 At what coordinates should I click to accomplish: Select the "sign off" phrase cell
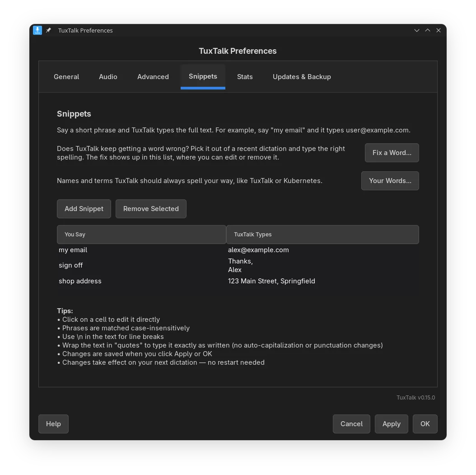pos(141,265)
